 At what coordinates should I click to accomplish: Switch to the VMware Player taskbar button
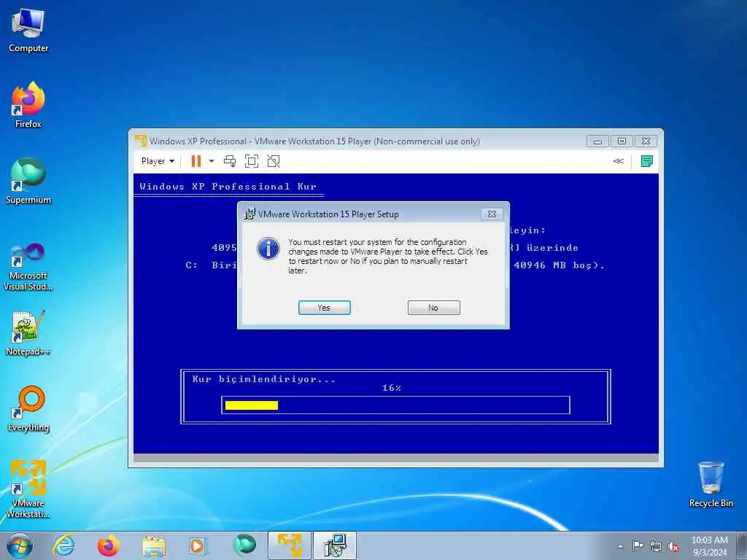pos(290,545)
